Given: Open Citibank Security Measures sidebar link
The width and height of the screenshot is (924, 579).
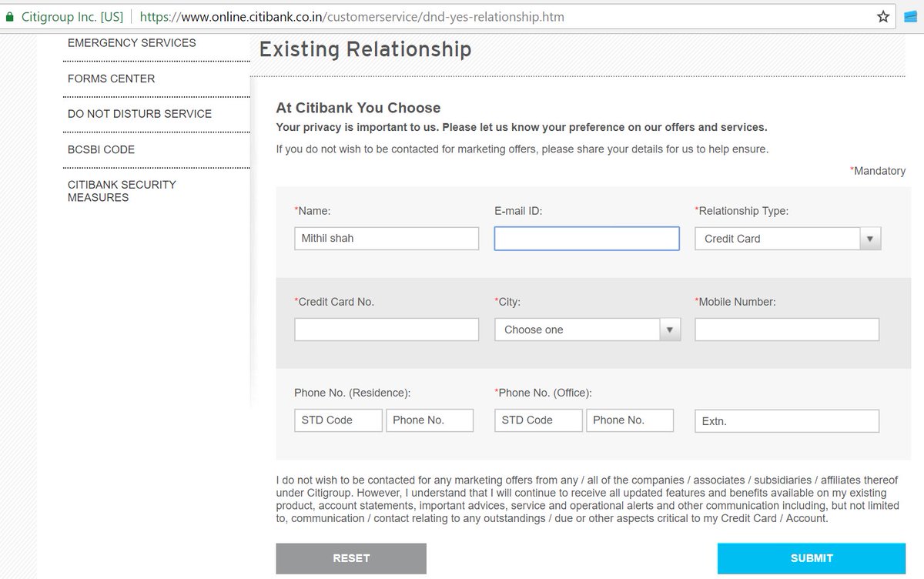Looking at the screenshot, I should coord(122,191).
